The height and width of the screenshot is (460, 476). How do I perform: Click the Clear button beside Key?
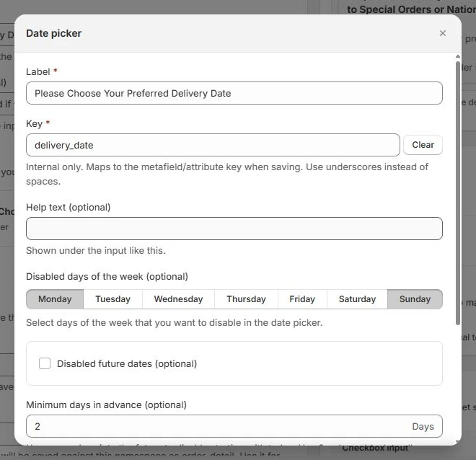(423, 145)
